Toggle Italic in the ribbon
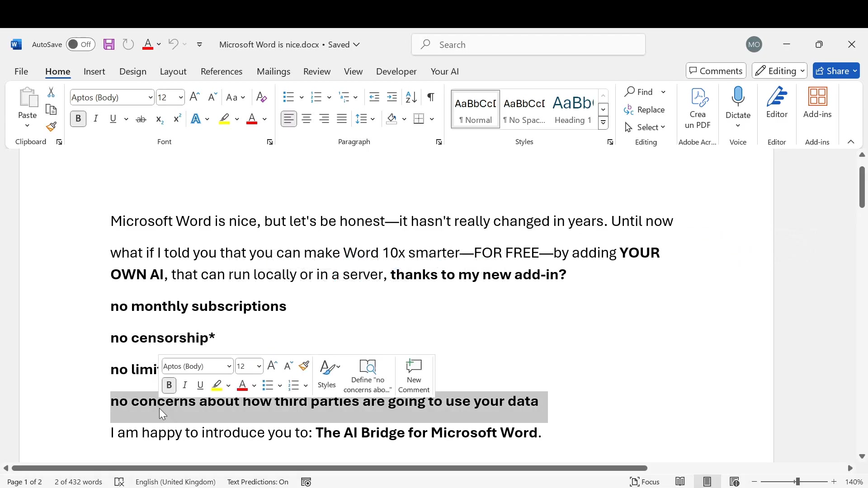Image resolution: width=868 pixels, height=488 pixels. coord(96,119)
